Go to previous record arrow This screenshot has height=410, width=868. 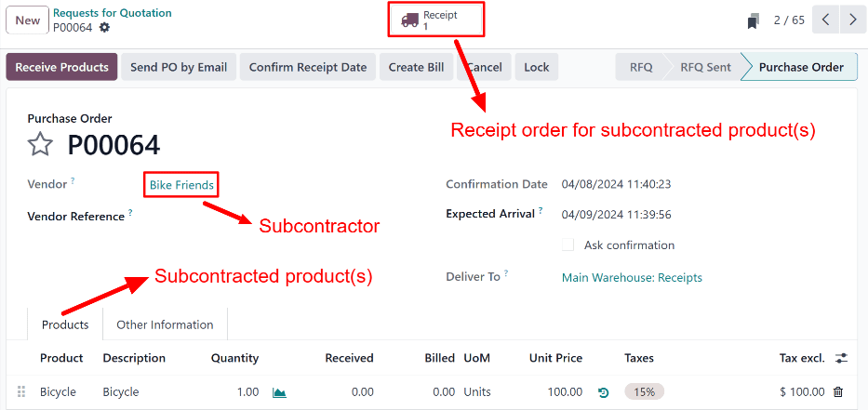click(826, 20)
